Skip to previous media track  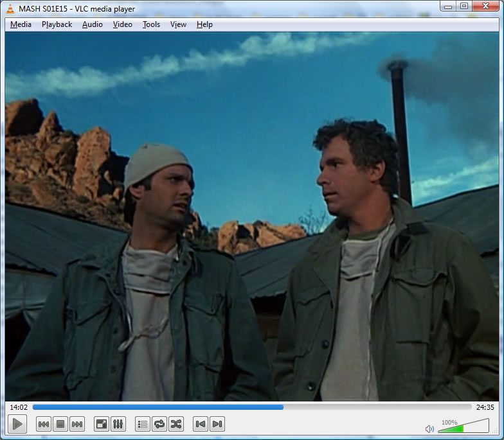(x=44, y=424)
